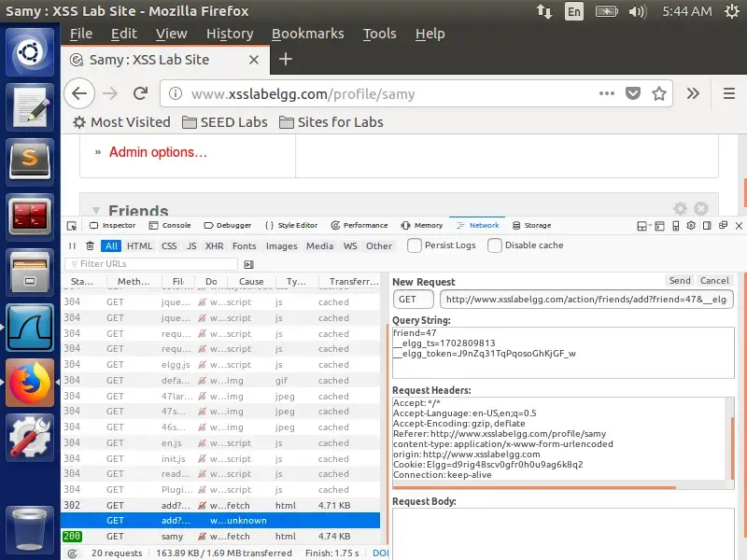Screen dimensions: 747x560
Task: Toggle the filter URLs regex button
Action: (248, 264)
